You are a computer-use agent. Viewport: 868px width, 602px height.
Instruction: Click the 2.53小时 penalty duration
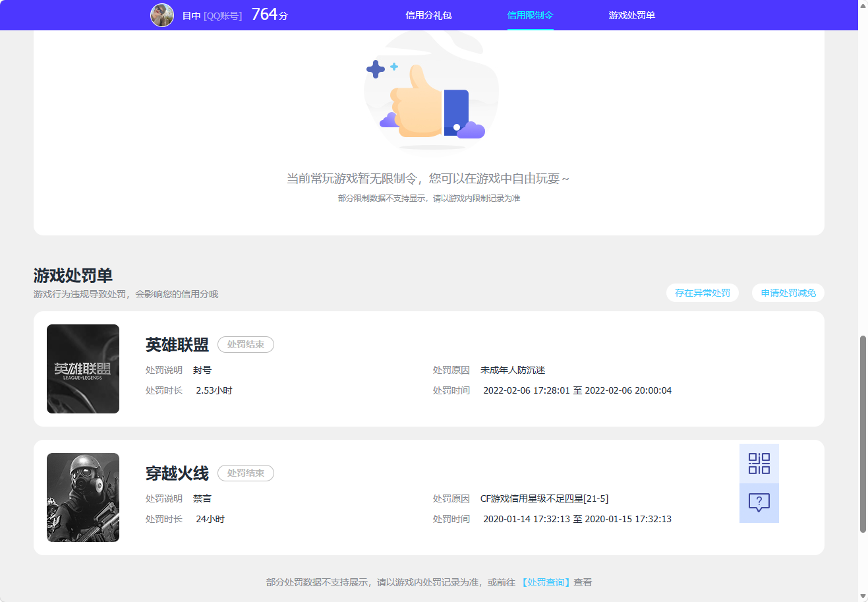coord(214,390)
